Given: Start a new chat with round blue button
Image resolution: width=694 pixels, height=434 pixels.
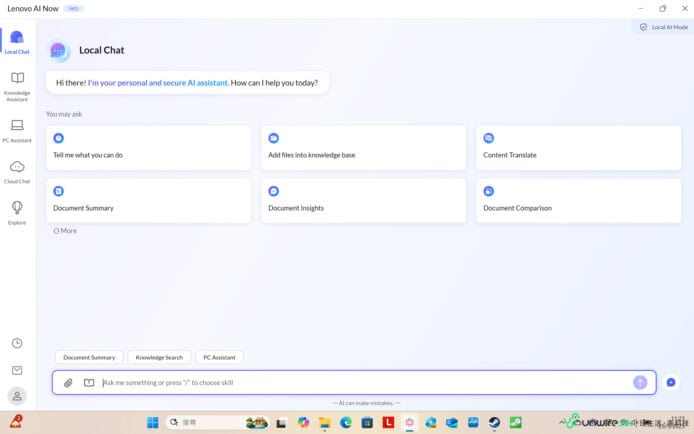Looking at the screenshot, I should click(671, 382).
